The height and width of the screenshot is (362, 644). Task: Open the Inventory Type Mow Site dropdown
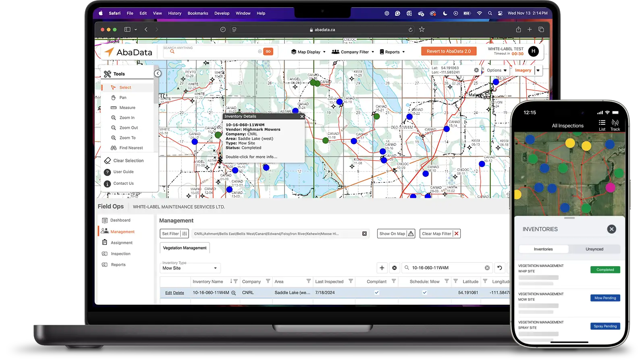190,268
